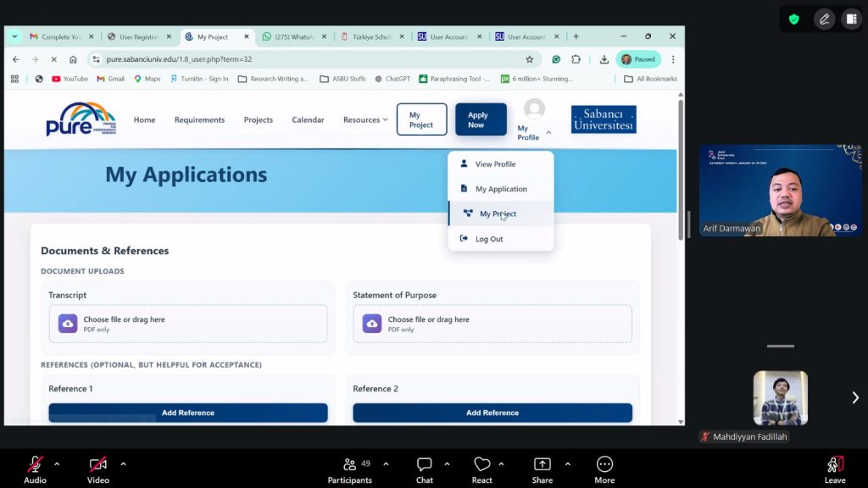Open the Chat panel icon
Screen dimensions: 868x488
(425, 464)
